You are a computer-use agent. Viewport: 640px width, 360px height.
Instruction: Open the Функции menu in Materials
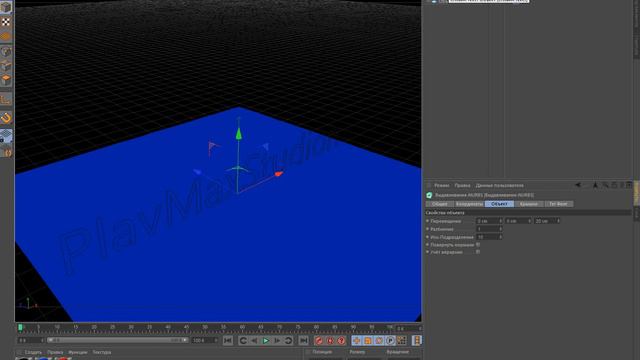[x=78, y=352]
